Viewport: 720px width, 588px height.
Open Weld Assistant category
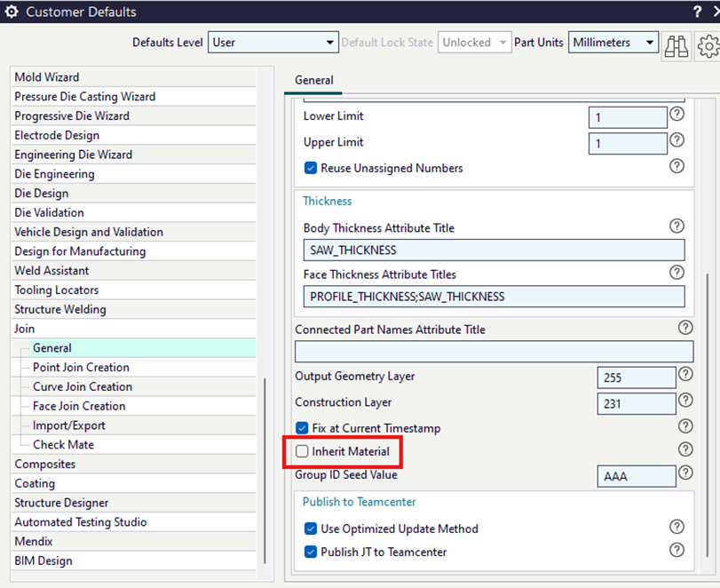point(134,270)
